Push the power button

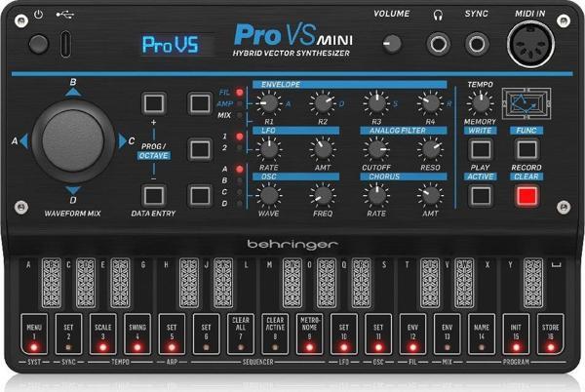(x=39, y=44)
